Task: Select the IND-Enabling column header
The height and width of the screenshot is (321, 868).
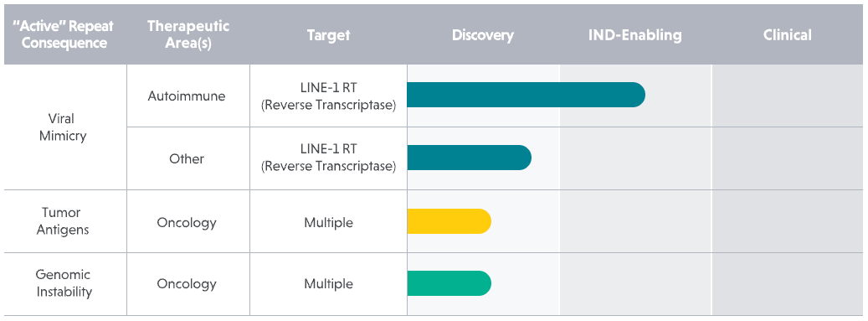Action: click(x=635, y=35)
